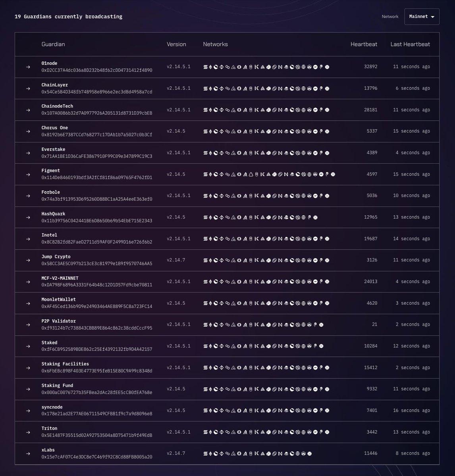Viewport: 455px width, 476px height.
Task: Click the Ethereum icon in ChainLayer row
Action: [211, 88]
